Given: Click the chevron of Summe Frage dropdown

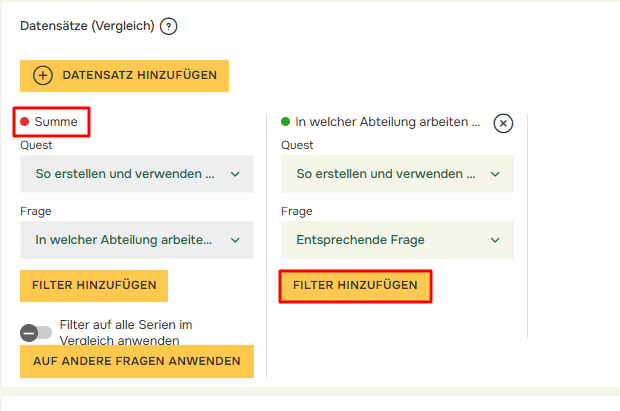Looking at the screenshot, I should point(235,240).
